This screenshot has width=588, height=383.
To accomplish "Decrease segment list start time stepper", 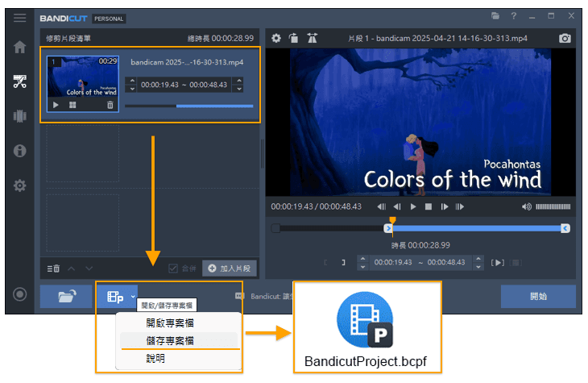I will [131, 89].
